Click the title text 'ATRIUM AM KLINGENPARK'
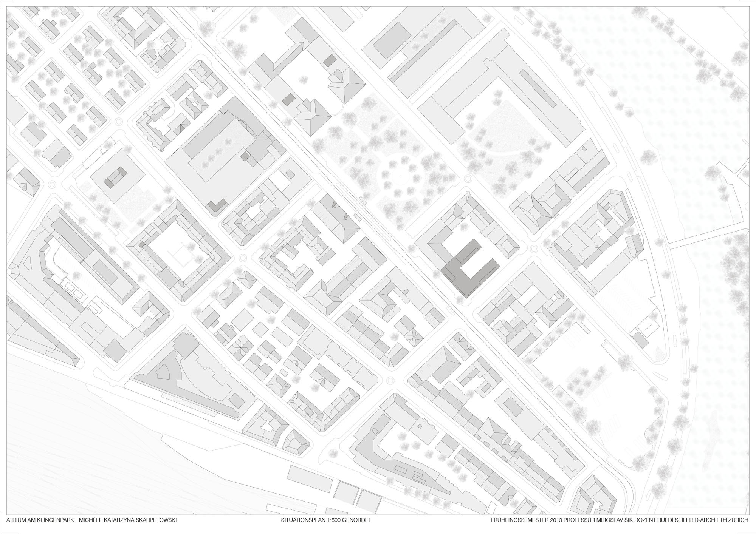This screenshot has width=756, height=534. [x=40, y=520]
